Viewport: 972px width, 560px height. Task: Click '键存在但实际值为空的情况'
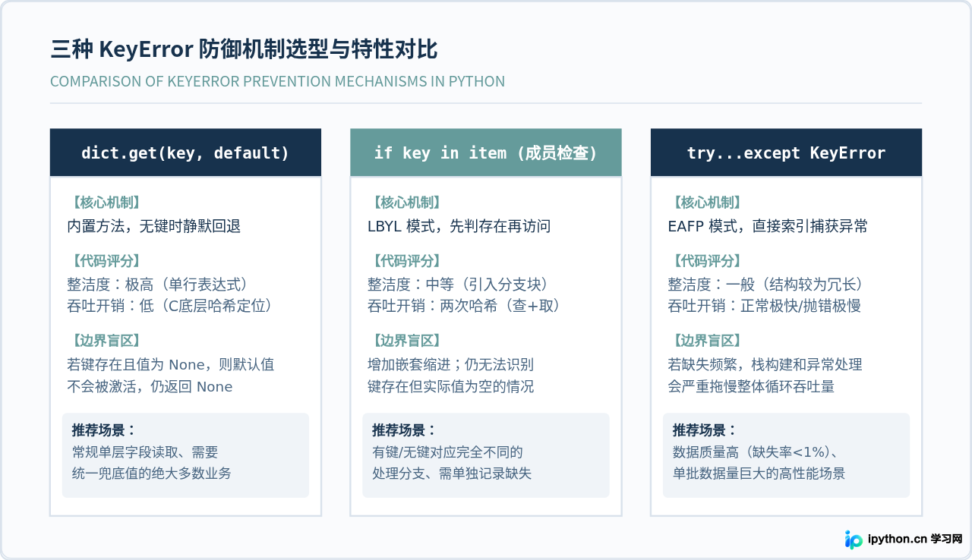450,387
